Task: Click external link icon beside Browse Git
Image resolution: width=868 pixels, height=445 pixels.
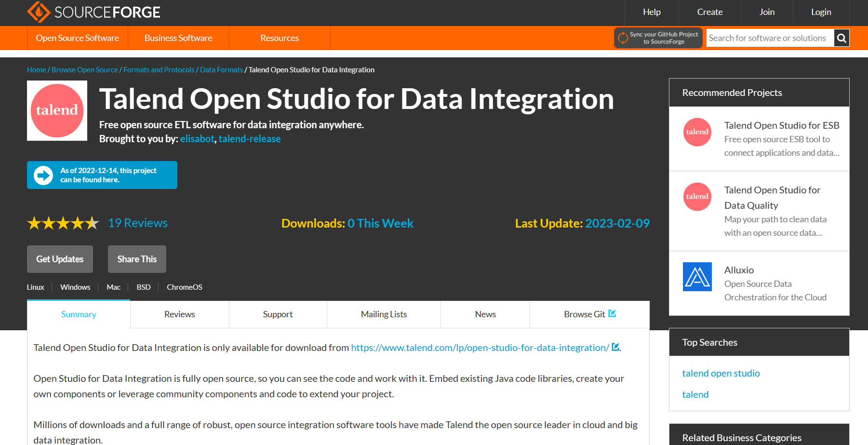Action: 612,313
